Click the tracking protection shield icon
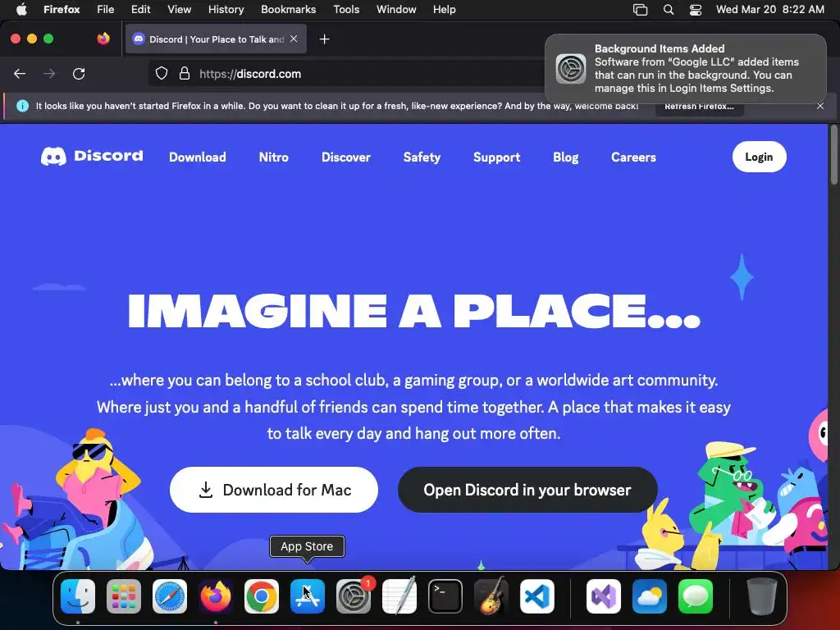This screenshot has height=630, width=840. pyautogui.click(x=162, y=73)
